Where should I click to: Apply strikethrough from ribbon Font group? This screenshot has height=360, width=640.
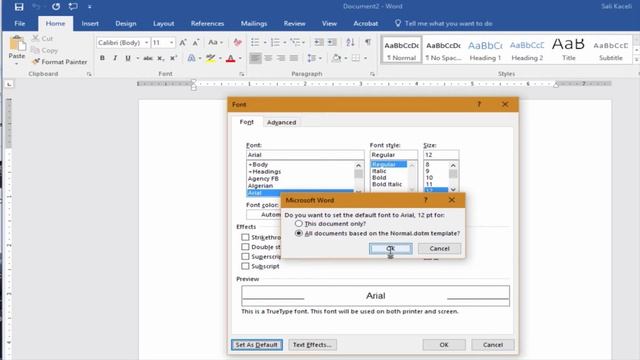pyautogui.click(x=148, y=58)
